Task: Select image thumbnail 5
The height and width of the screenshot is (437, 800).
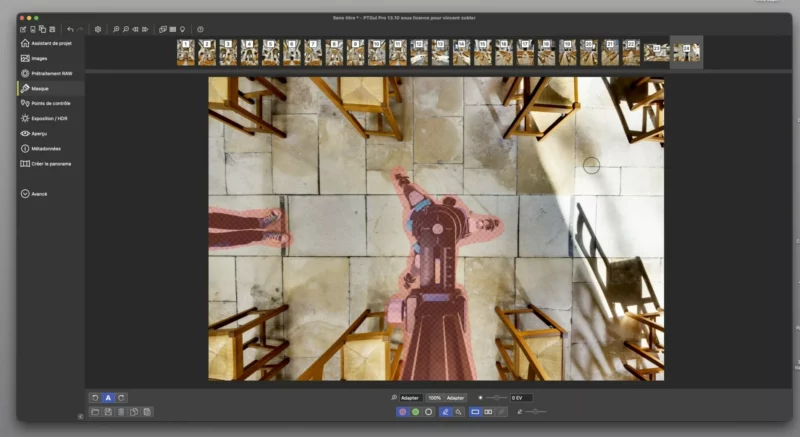Action: point(270,53)
